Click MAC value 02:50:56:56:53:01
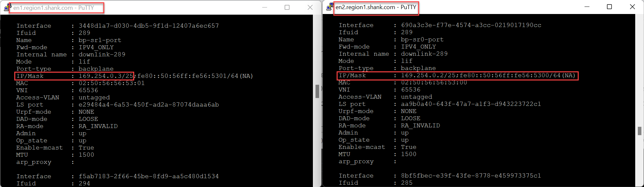The image size is (644, 187). tap(111, 83)
